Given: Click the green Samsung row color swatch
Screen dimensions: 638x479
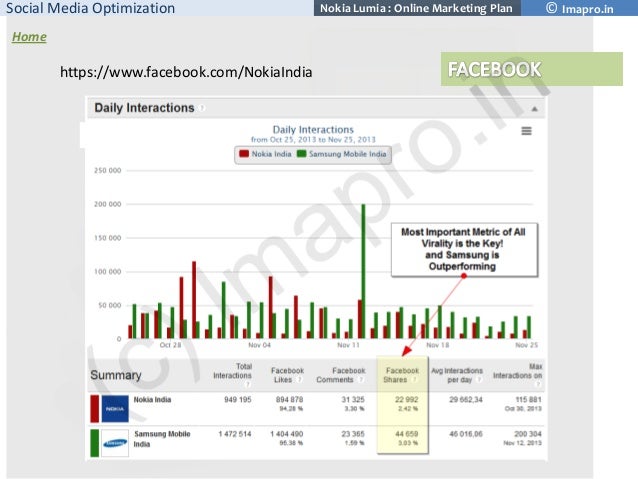Looking at the screenshot, I should (x=94, y=443).
